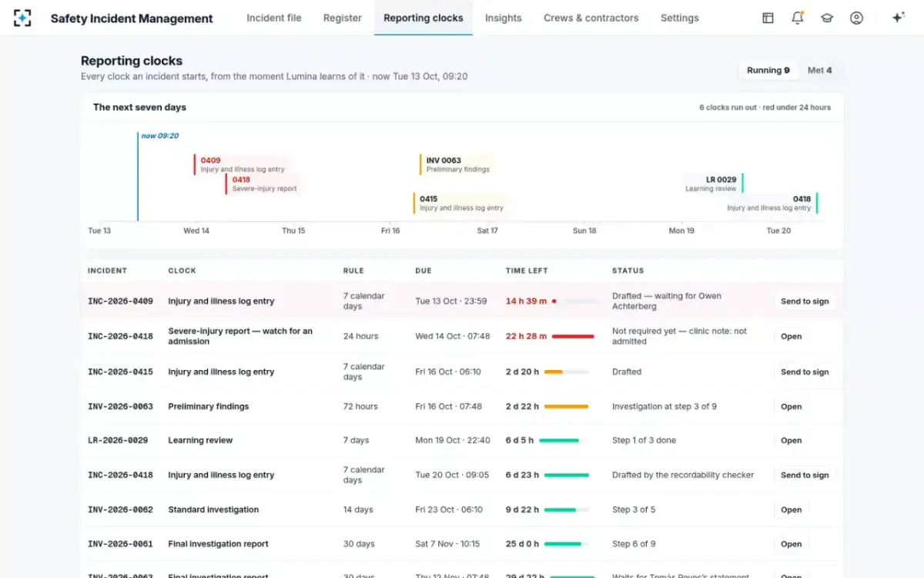Sort by the Rule column header
Image resolution: width=924 pixels, height=578 pixels.
pos(353,271)
